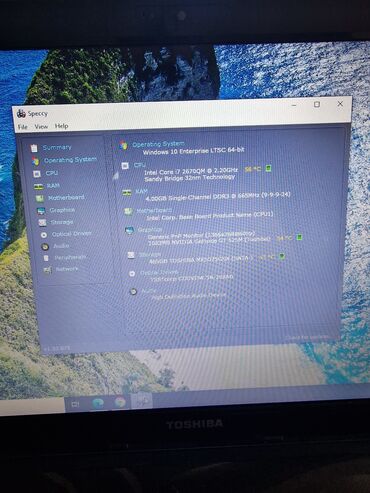
Task: Open the Audio heading in summary panel
Action: [x=148, y=291]
